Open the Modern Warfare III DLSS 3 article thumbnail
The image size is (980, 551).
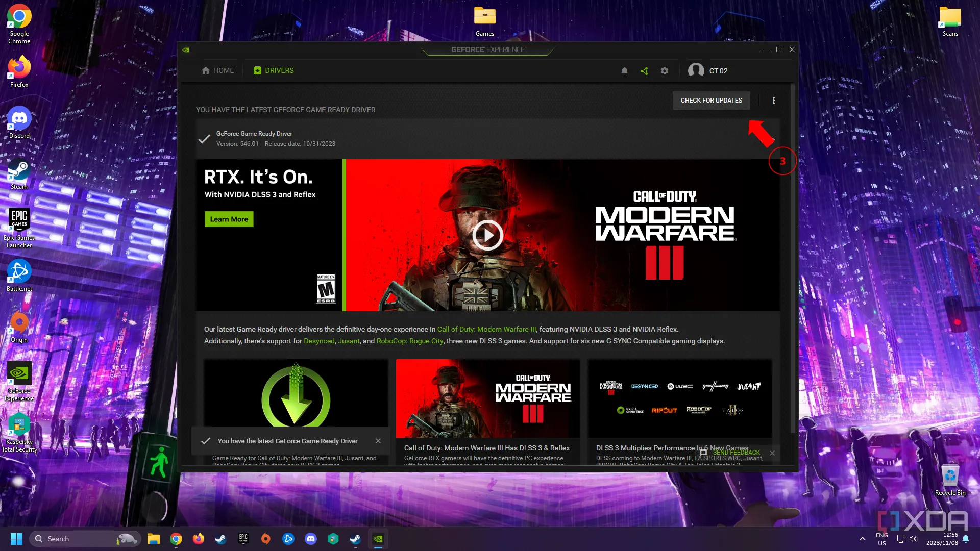click(487, 398)
